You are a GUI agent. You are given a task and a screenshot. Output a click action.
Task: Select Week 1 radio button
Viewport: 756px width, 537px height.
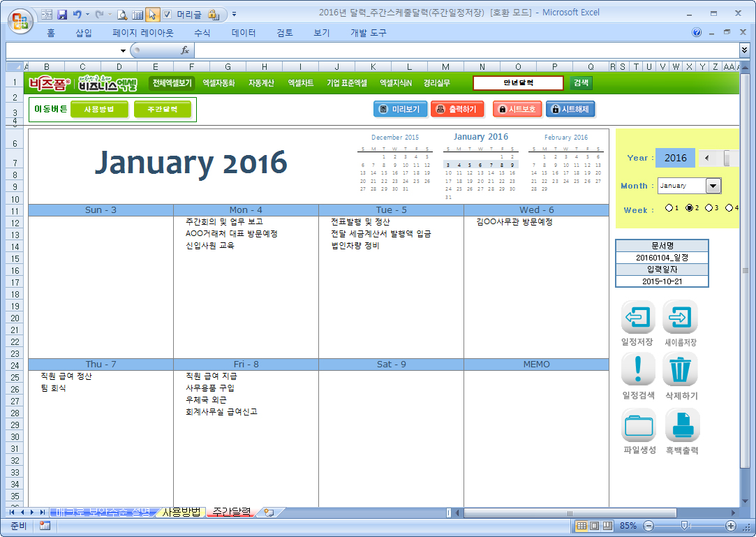coord(669,208)
